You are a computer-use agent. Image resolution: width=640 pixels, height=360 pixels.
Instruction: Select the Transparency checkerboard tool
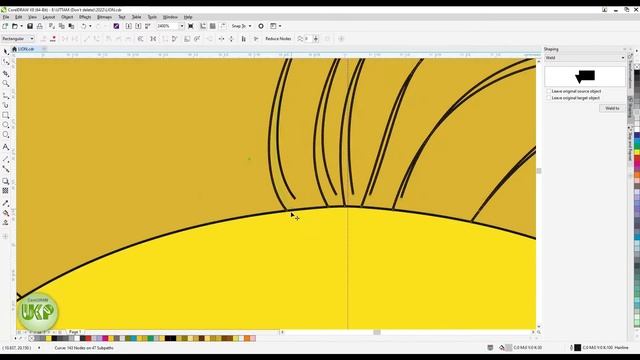[6, 191]
